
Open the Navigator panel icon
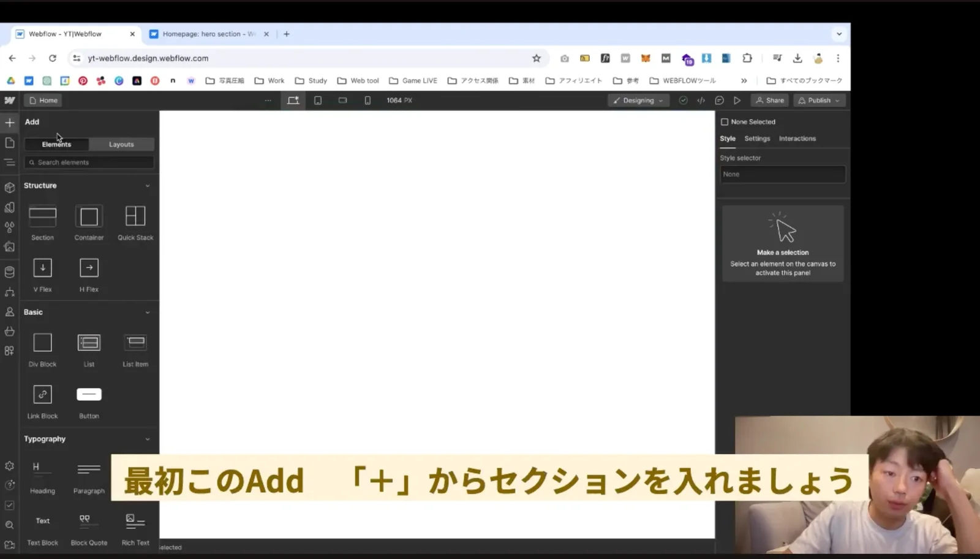(x=10, y=162)
